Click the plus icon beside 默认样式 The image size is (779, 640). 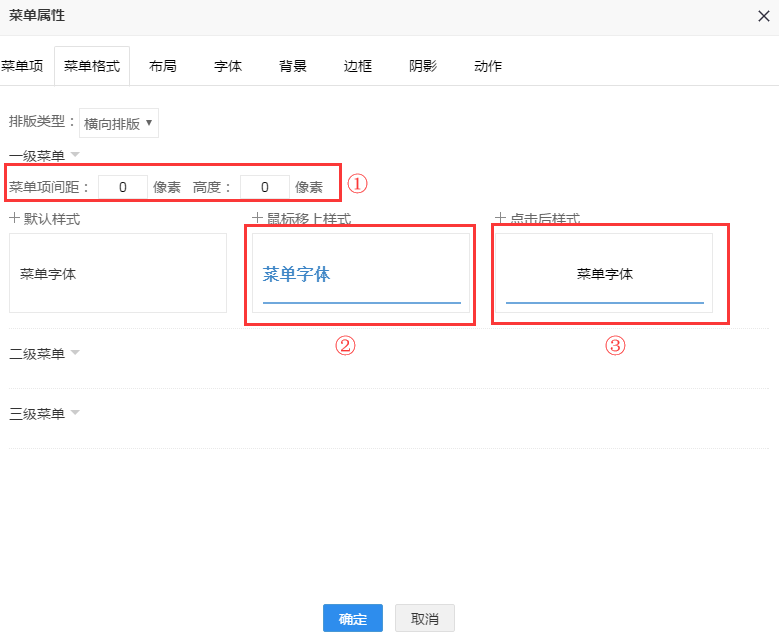[x=14, y=218]
